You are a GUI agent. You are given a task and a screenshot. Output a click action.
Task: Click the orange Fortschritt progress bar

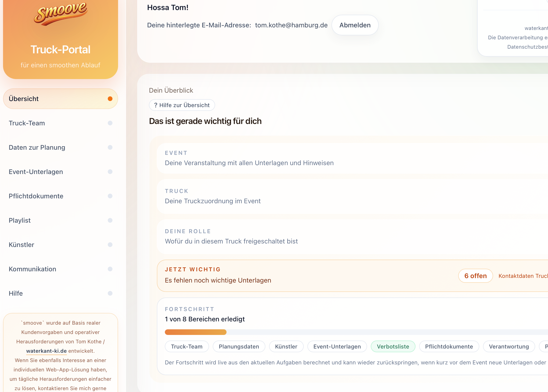coord(195,332)
